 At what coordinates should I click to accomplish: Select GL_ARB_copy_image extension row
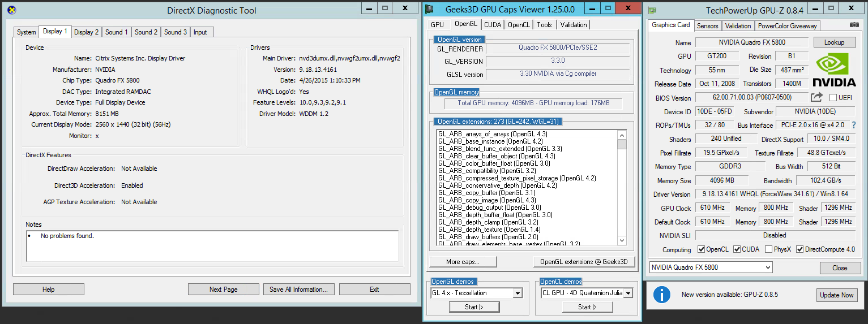[x=487, y=200]
